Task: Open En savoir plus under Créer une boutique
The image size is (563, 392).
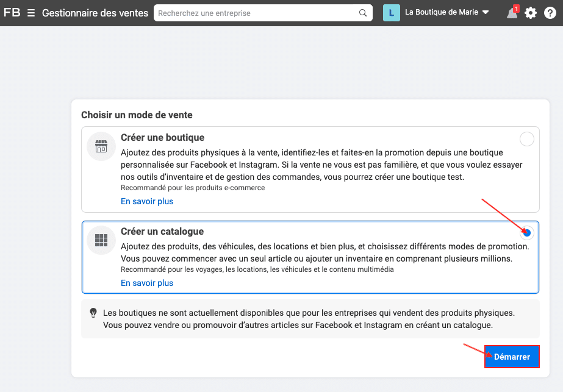Action: point(146,201)
